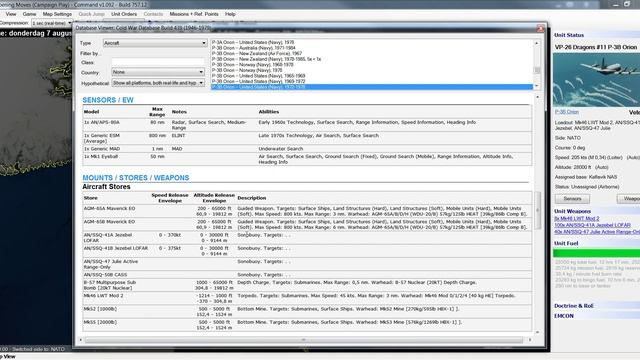Click the Sensors button in Unit Status

(x=572, y=199)
